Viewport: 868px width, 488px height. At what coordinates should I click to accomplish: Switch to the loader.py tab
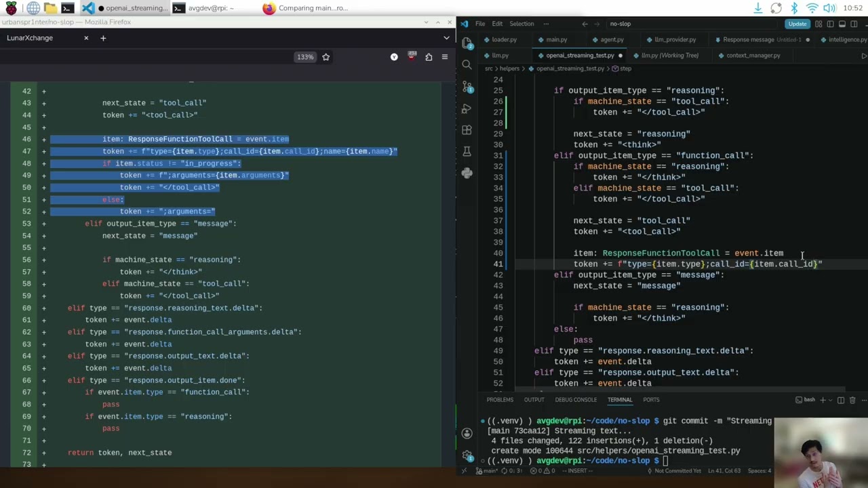pyautogui.click(x=500, y=39)
